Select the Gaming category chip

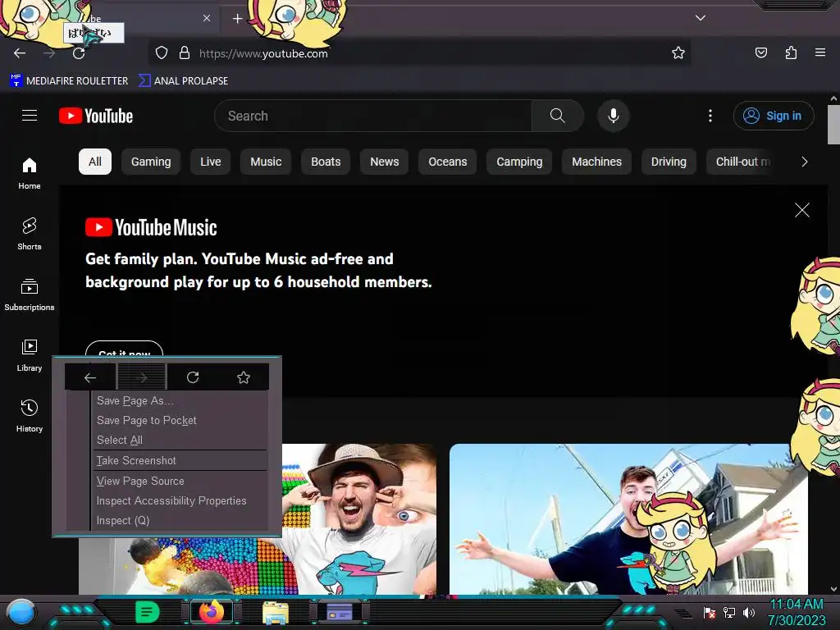pyautogui.click(x=151, y=162)
